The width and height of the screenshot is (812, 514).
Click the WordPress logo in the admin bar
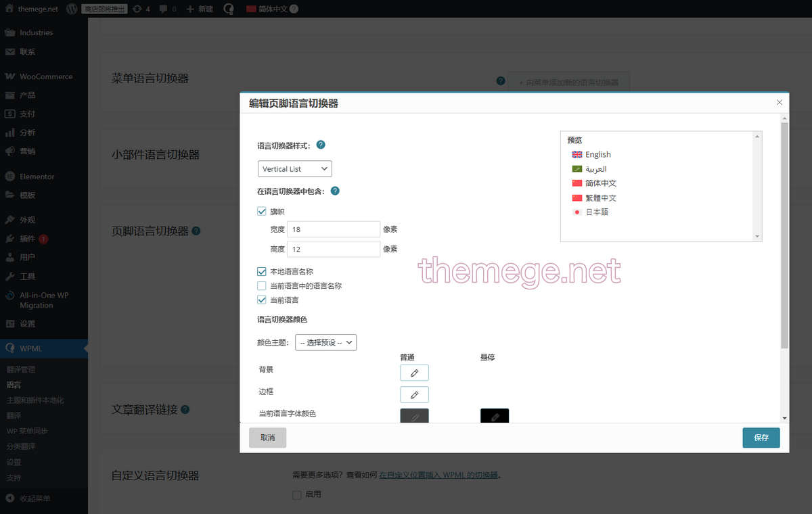click(x=72, y=9)
